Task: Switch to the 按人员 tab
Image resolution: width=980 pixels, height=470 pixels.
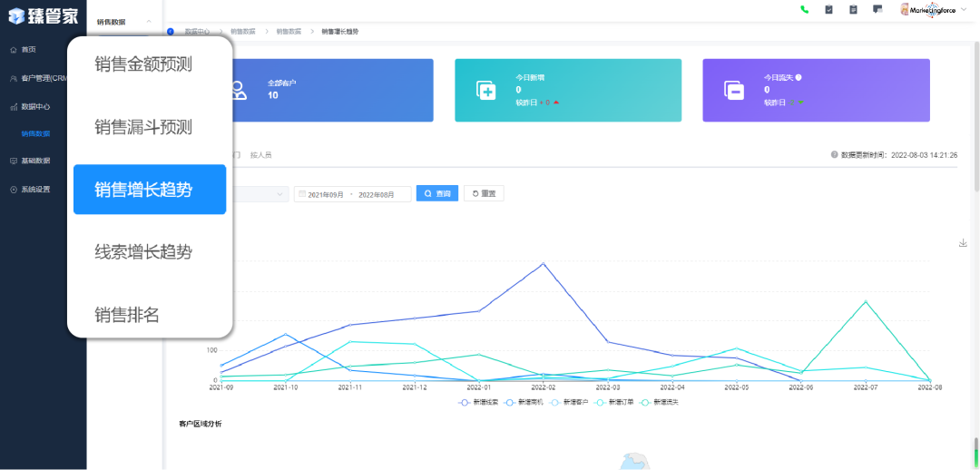Action: tap(260, 155)
